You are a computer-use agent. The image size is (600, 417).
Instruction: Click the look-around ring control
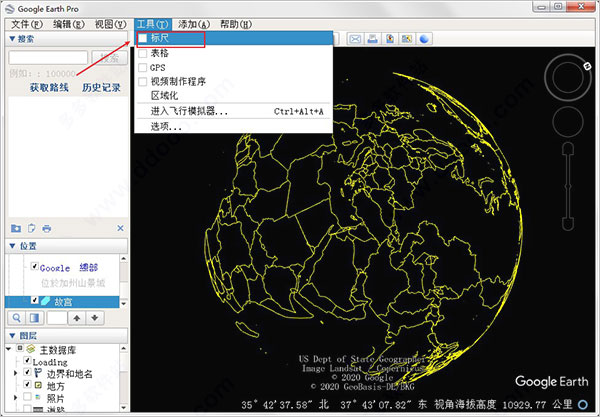click(x=568, y=77)
